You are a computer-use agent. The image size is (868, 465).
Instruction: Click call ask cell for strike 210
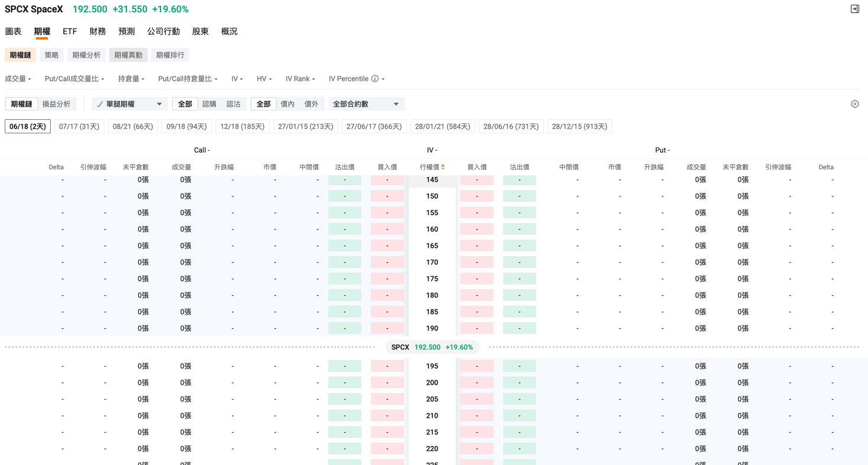coord(345,415)
